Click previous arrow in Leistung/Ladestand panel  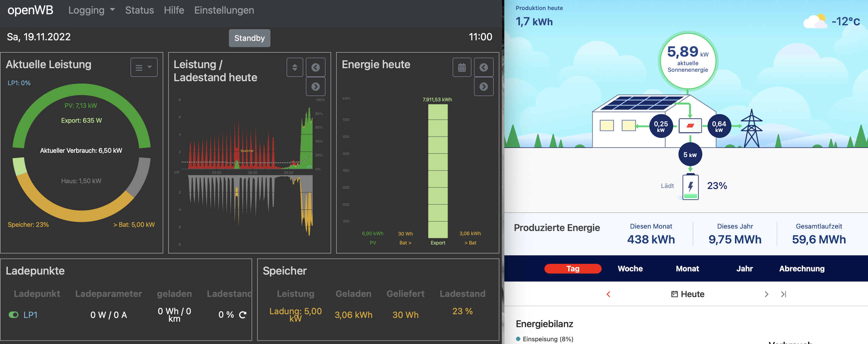coord(315,68)
